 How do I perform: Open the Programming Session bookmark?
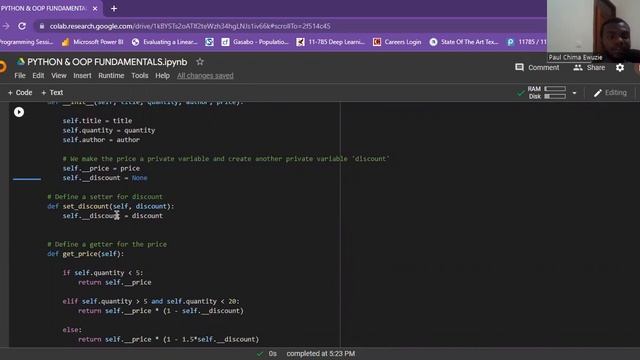[27, 42]
